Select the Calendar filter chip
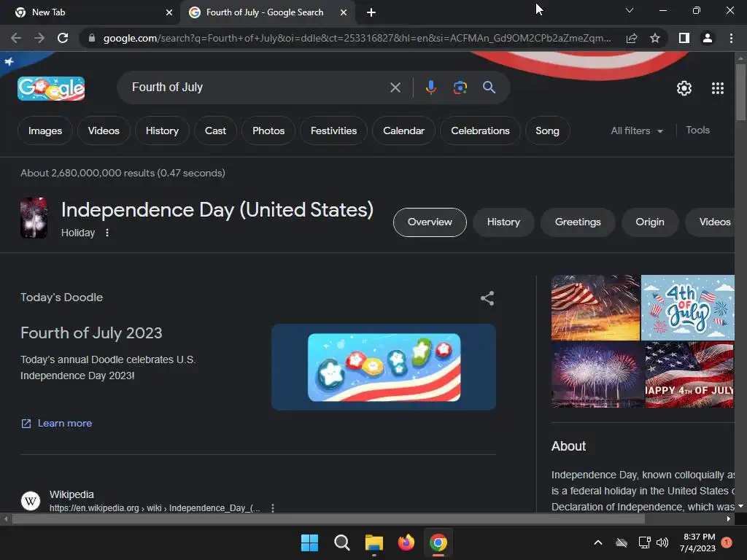This screenshot has width=747, height=560. click(x=403, y=131)
